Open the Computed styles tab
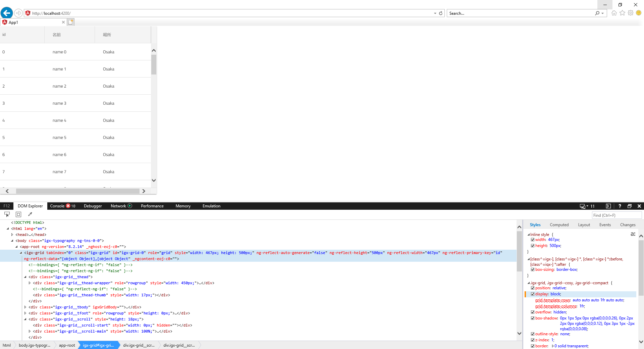 (x=559, y=225)
